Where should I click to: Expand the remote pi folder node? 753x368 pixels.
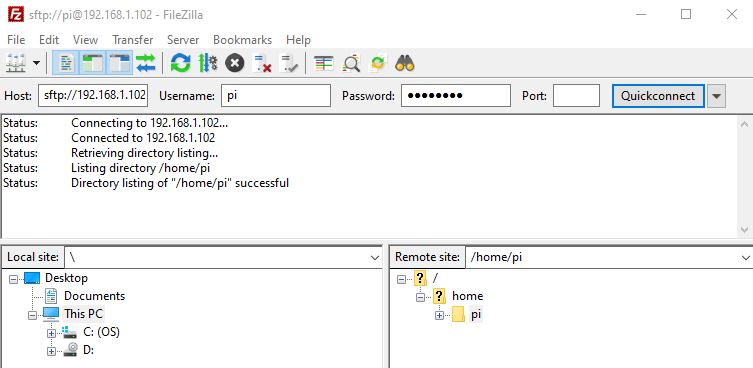pos(439,316)
